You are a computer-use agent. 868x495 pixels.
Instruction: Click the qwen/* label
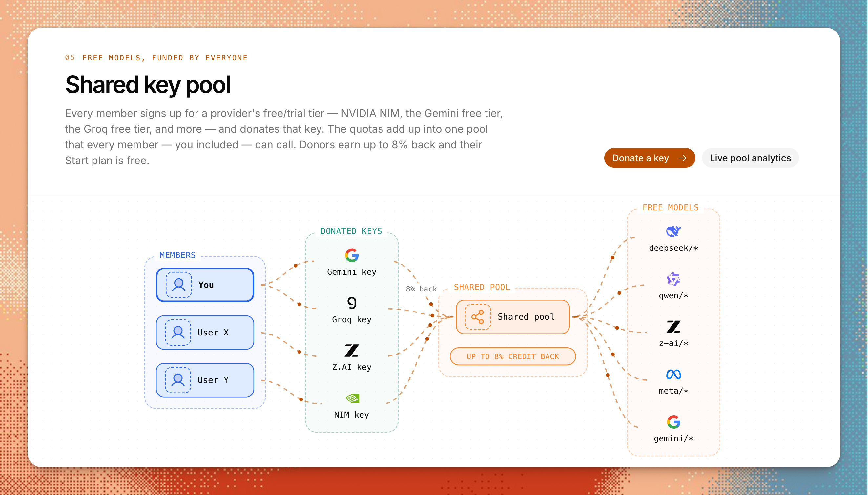pyautogui.click(x=673, y=295)
